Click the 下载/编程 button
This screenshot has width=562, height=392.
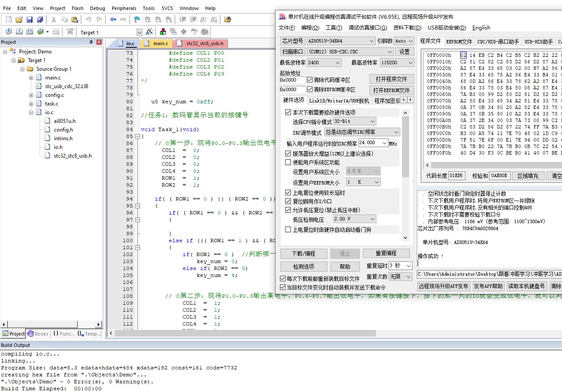coord(303,254)
